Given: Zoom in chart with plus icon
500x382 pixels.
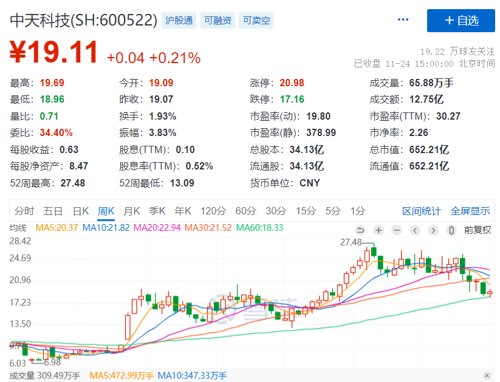Looking at the screenshot, I should [x=379, y=230].
